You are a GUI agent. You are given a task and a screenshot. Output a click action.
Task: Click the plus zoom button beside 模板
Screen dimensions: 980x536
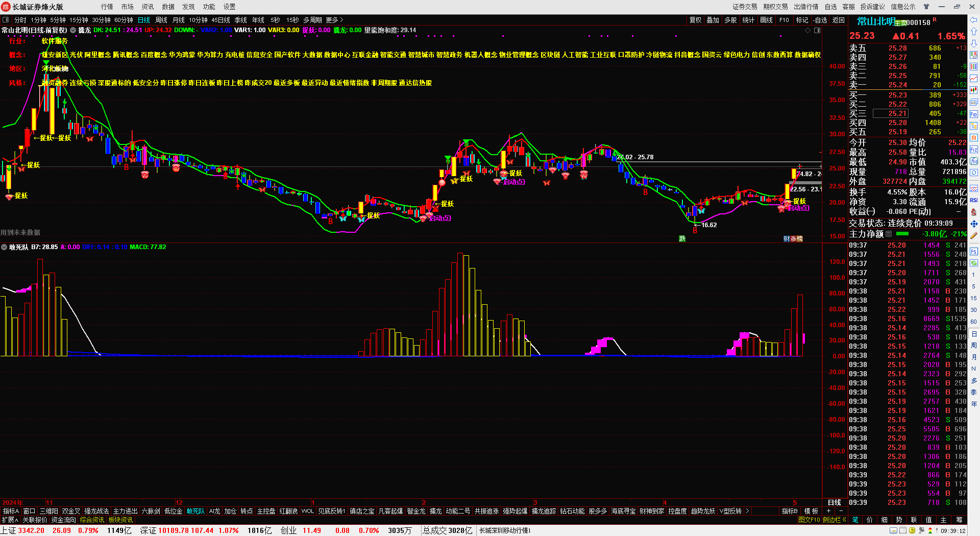(x=828, y=511)
